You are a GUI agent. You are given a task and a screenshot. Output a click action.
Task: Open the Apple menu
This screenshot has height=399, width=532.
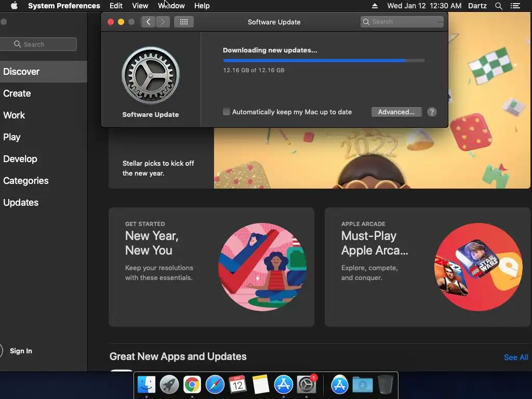(x=14, y=6)
